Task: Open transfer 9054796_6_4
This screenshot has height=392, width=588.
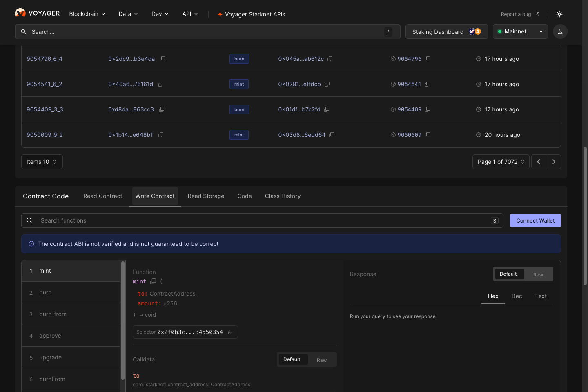Action: pyautogui.click(x=45, y=59)
